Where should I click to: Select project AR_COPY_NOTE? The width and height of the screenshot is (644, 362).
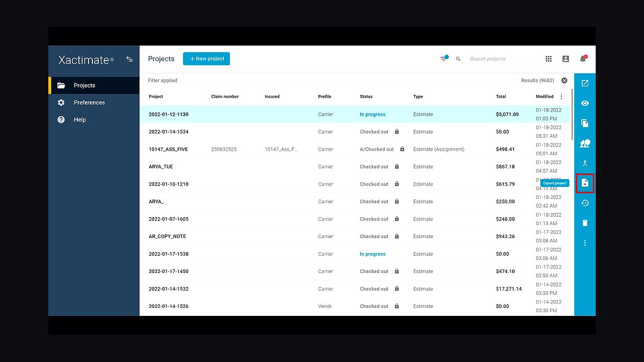coord(167,236)
